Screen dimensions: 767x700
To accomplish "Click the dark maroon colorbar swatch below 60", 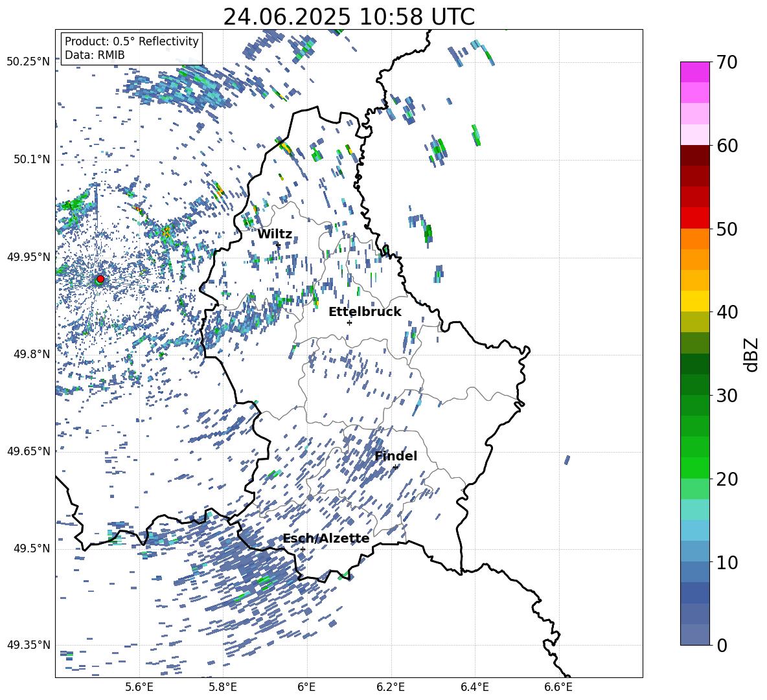I will coord(694,155).
